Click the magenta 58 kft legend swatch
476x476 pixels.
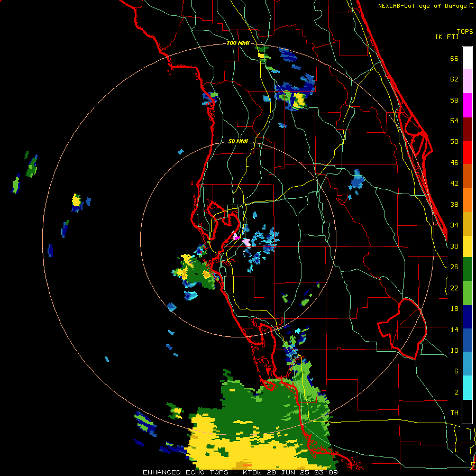click(x=467, y=105)
